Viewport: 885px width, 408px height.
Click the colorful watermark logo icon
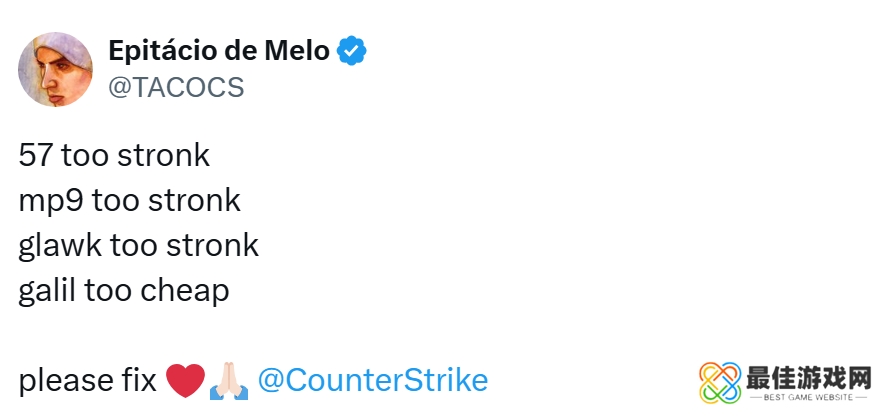720,380
